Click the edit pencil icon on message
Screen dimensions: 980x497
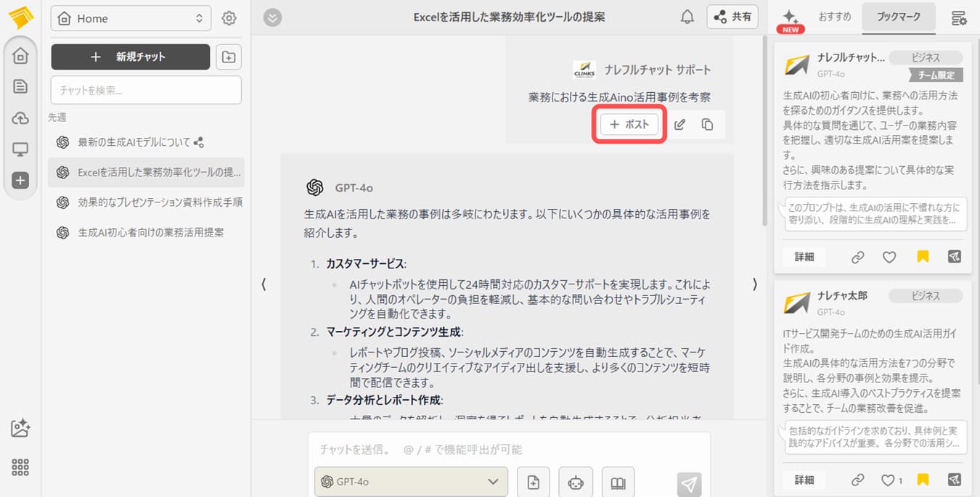point(679,125)
